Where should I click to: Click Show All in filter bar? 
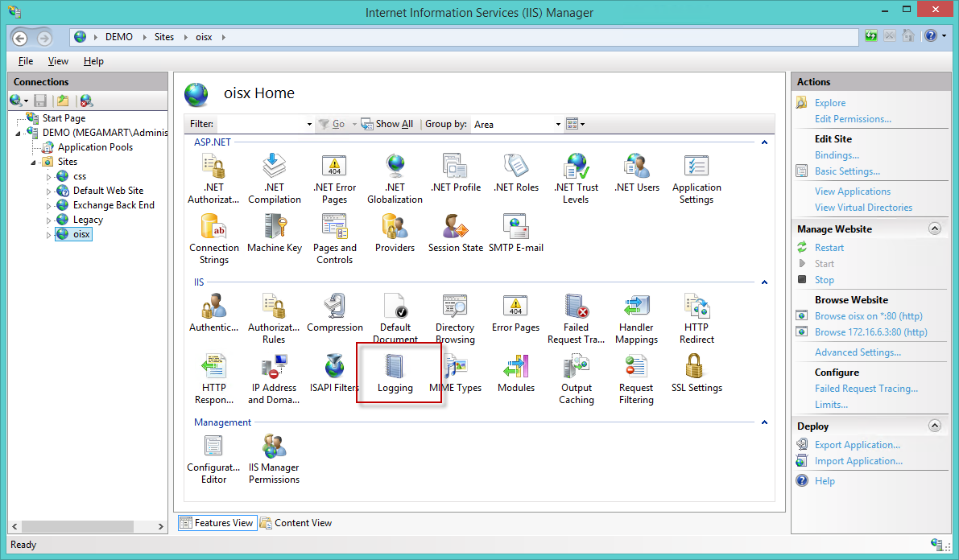pyautogui.click(x=387, y=124)
